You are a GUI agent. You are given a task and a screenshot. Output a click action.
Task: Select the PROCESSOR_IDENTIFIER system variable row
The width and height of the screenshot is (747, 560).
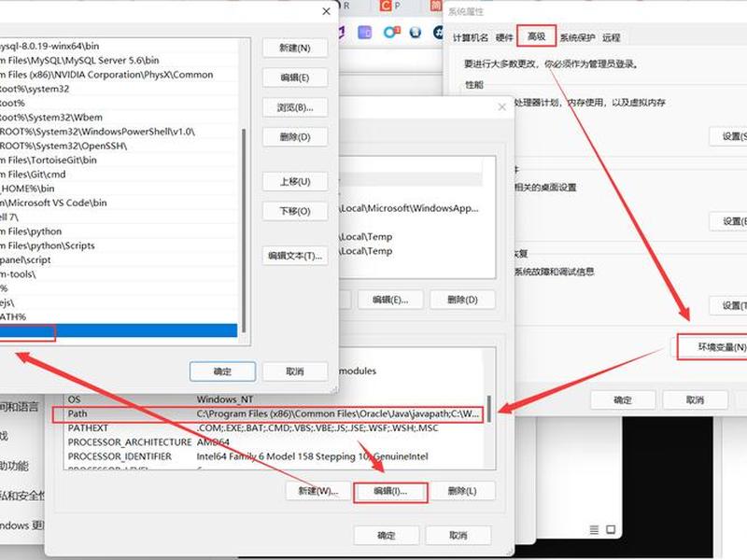(x=275, y=456)
